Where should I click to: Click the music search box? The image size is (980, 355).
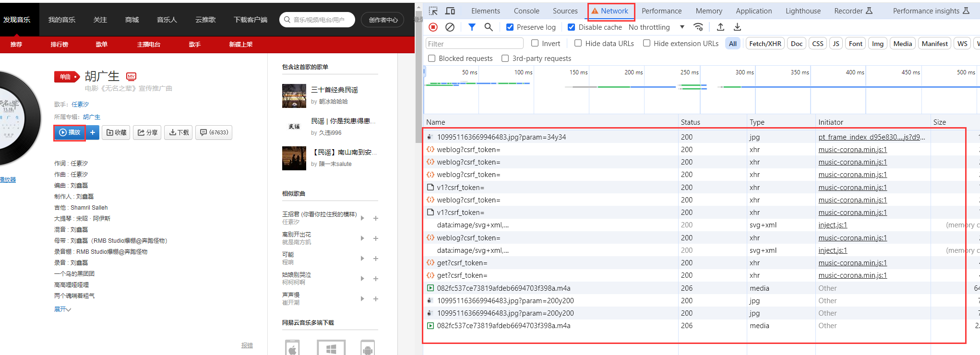point(317,20)
